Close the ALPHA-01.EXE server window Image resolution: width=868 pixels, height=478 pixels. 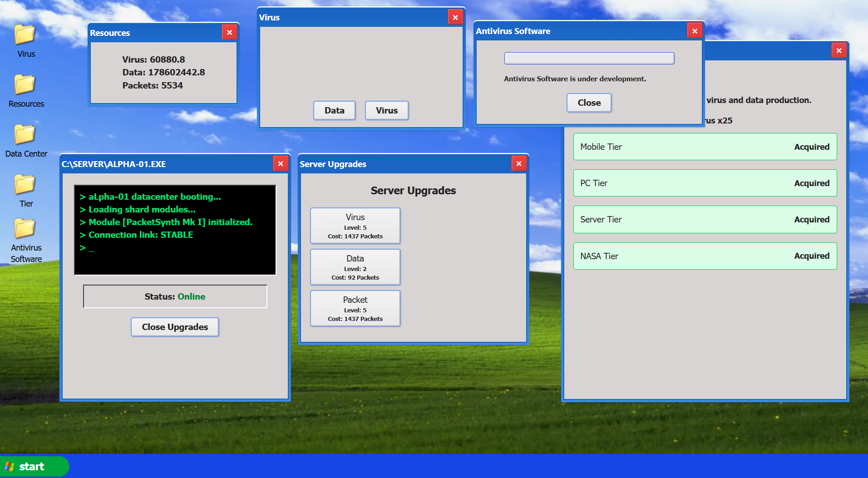click(x=281, y=163)
